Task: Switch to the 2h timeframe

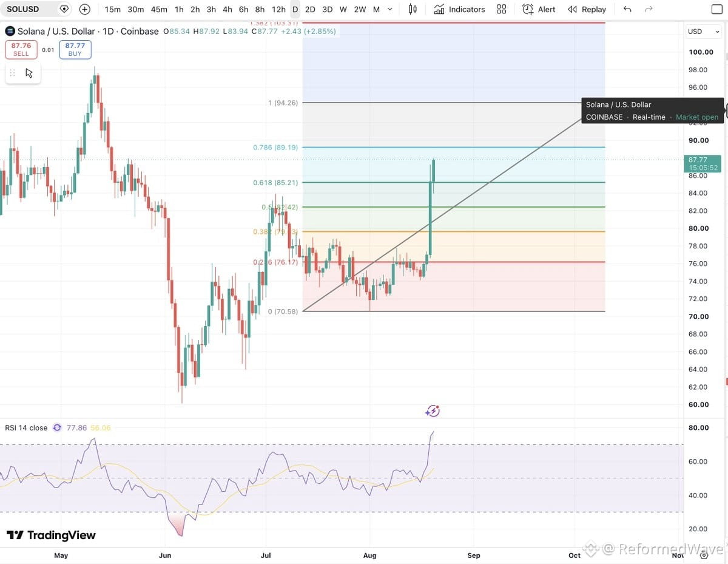Action: point(195,9)
